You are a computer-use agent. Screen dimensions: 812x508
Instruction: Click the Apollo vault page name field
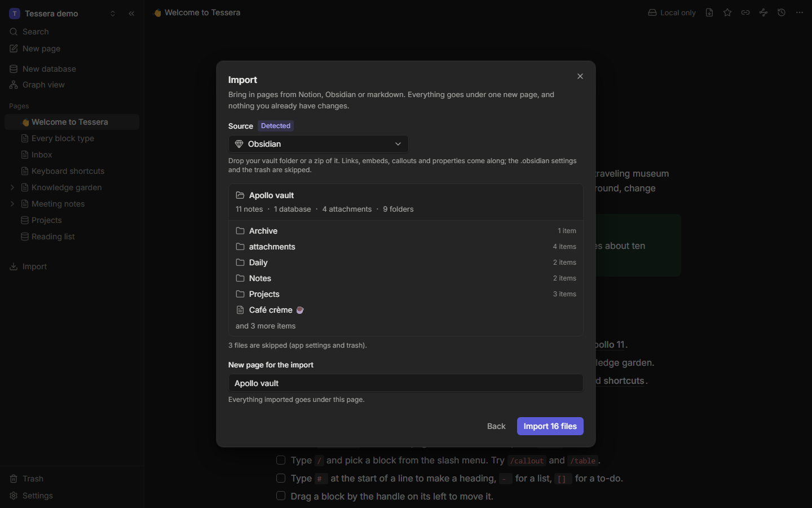tap(406, 383)
